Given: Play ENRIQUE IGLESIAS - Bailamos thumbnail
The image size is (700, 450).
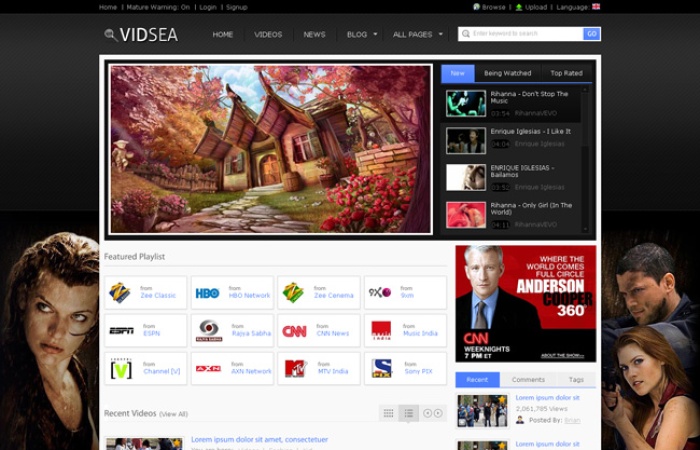Looking at the screenshot, I should click(466, 178).
